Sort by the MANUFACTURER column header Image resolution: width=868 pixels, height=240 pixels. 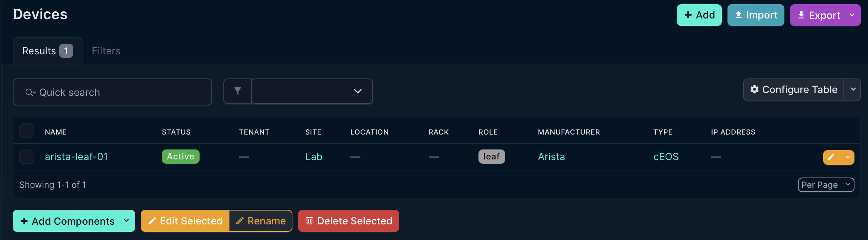569,132
